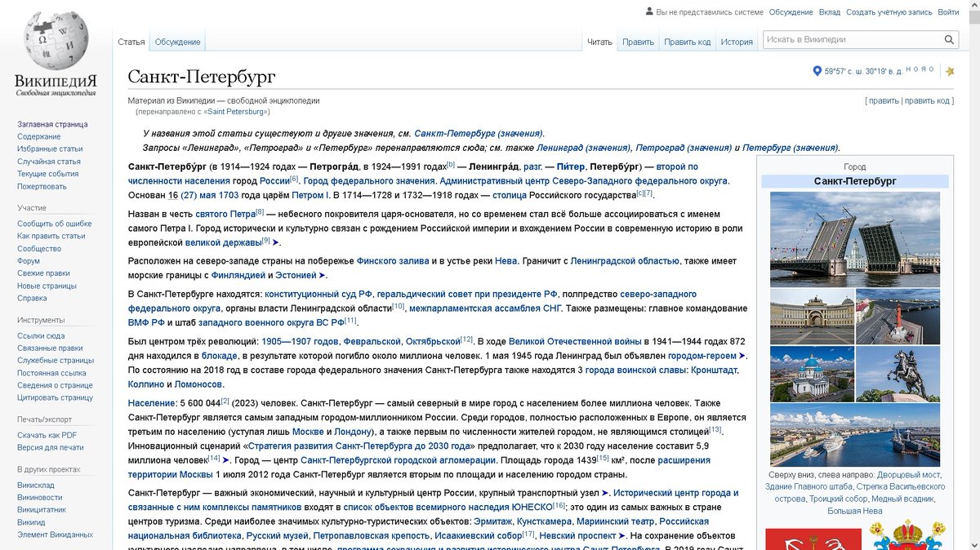
Task: Open the 'Править код' tab
Action: tap(687, 42)
